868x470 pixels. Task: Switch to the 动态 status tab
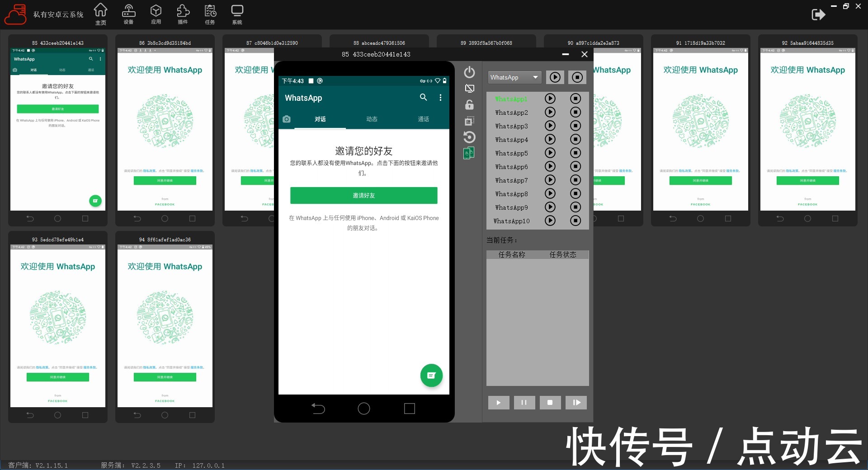pyautogui.click(x=372, y=119)
